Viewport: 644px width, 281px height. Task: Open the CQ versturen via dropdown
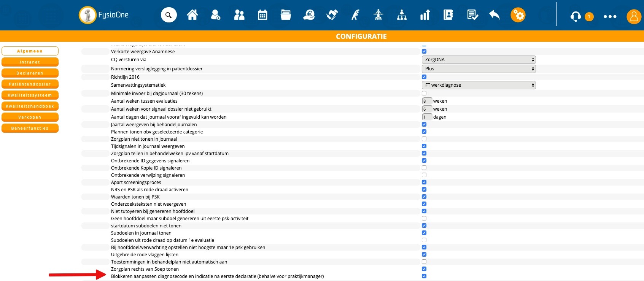pos(479,60)
